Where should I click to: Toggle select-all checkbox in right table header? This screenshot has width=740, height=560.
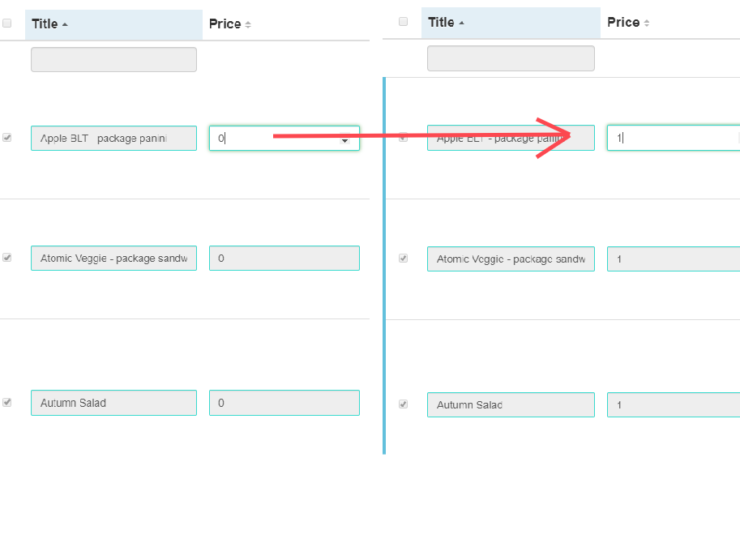coord(403,22)
